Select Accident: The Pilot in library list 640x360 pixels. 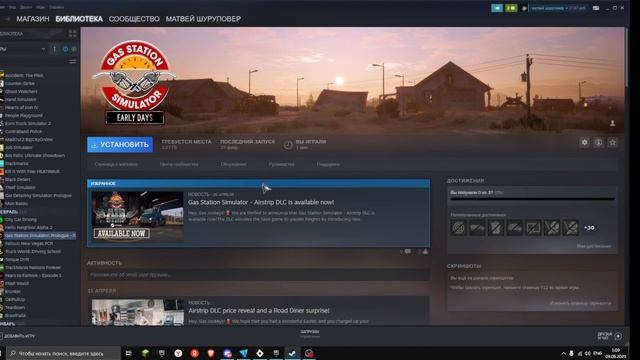(x=24, y=76)
